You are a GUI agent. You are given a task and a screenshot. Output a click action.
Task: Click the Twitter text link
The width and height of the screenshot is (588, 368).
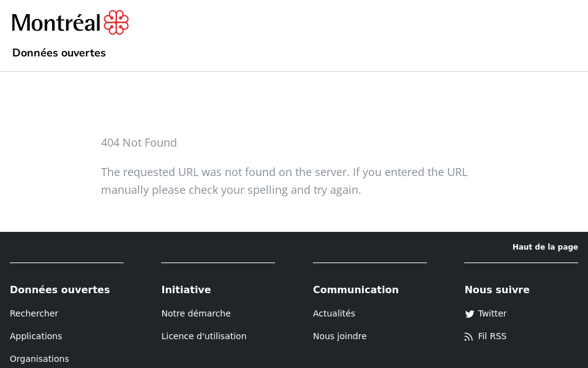(492, 313)
